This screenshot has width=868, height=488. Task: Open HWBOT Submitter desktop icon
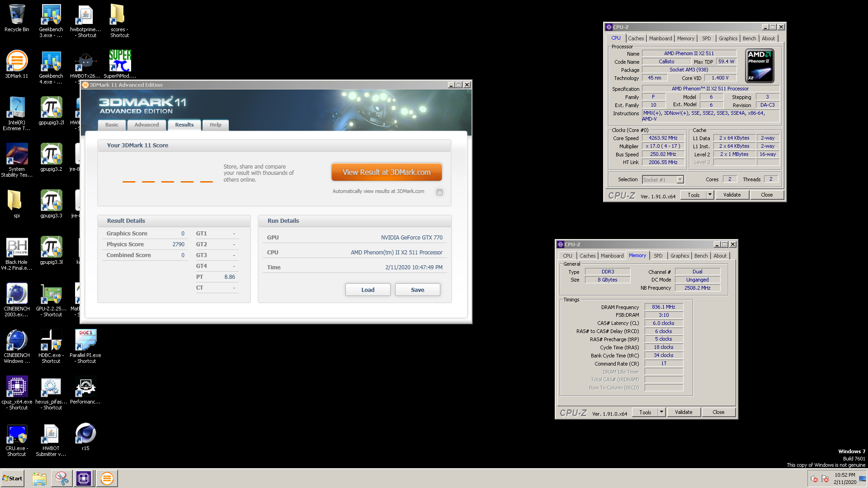(x=51, y=440)
